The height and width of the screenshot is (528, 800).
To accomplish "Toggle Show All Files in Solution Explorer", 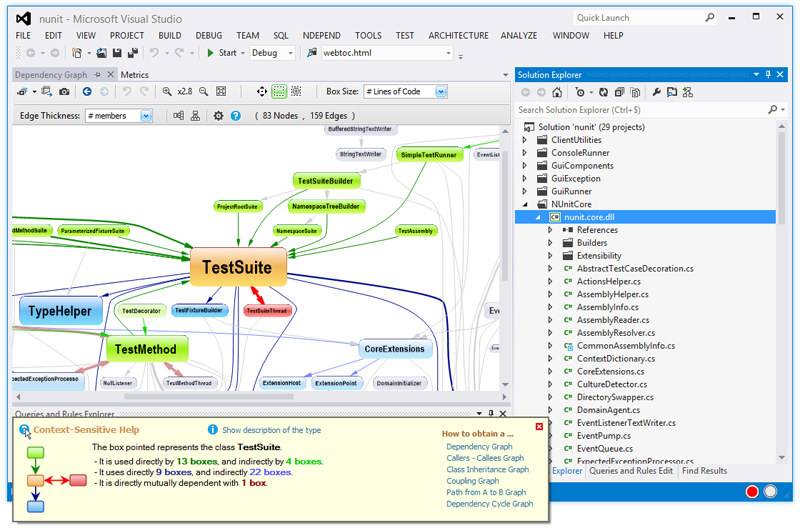I will click(x=635, y=92).
